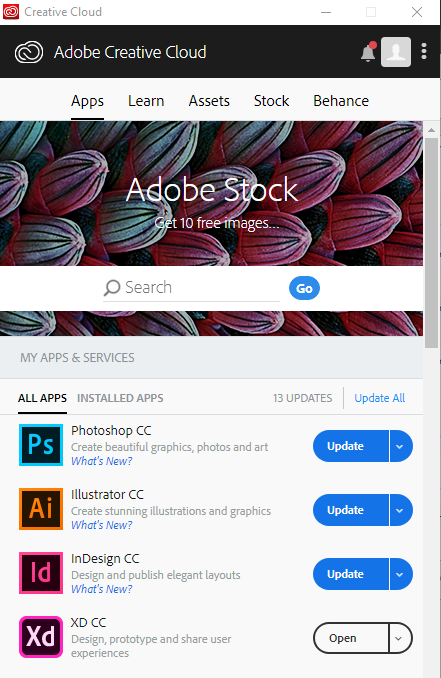Switch to the Learn tab
This screenshot has height=678, width=441.
146,101
